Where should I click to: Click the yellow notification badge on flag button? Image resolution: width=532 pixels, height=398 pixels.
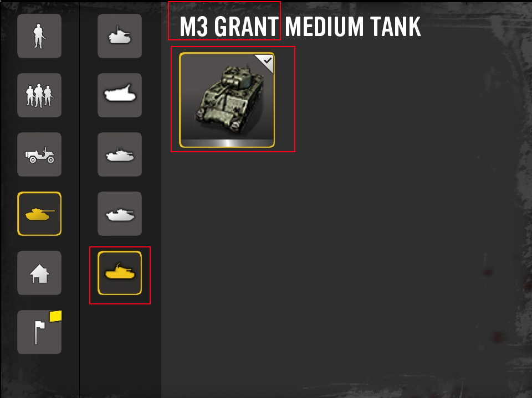pos(55,316)
